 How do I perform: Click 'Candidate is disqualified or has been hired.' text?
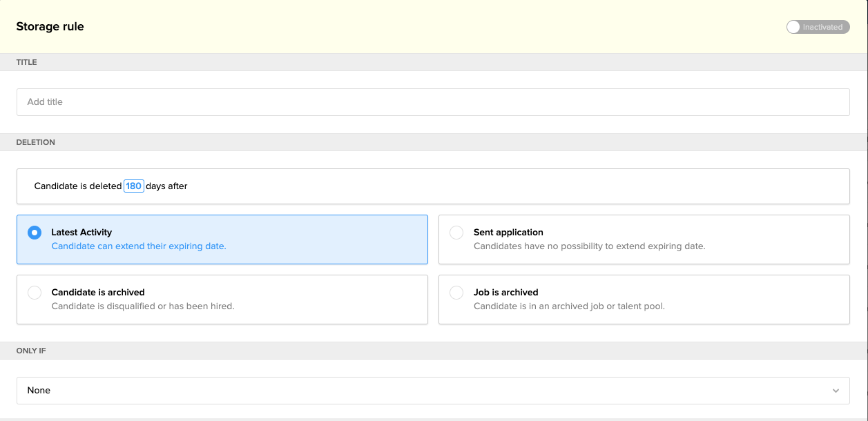(143, 306)
